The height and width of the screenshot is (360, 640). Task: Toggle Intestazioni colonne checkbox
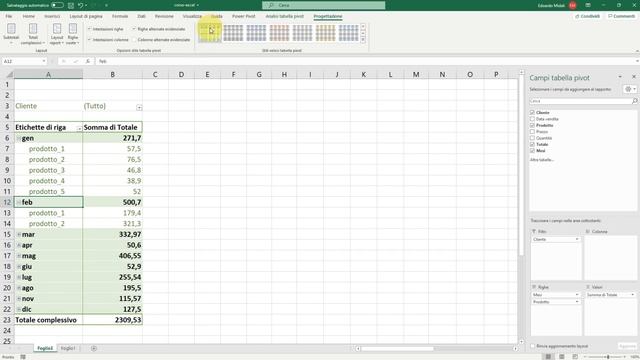tap(89, 40)
